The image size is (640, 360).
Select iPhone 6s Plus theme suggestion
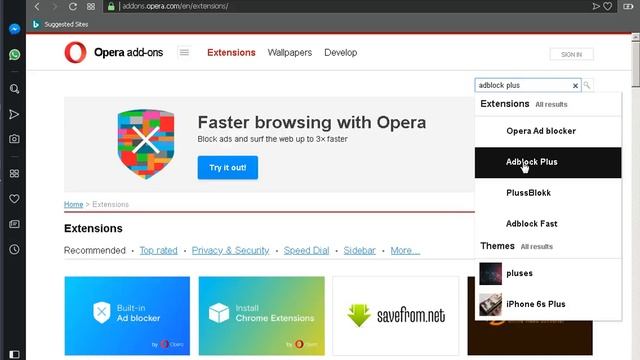pos(548,304)
